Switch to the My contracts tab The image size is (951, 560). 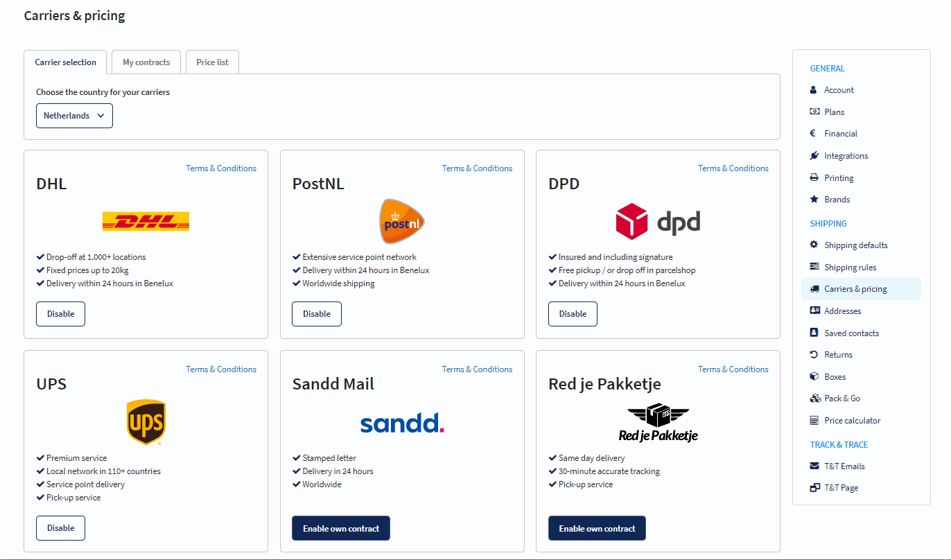(146, 62)
